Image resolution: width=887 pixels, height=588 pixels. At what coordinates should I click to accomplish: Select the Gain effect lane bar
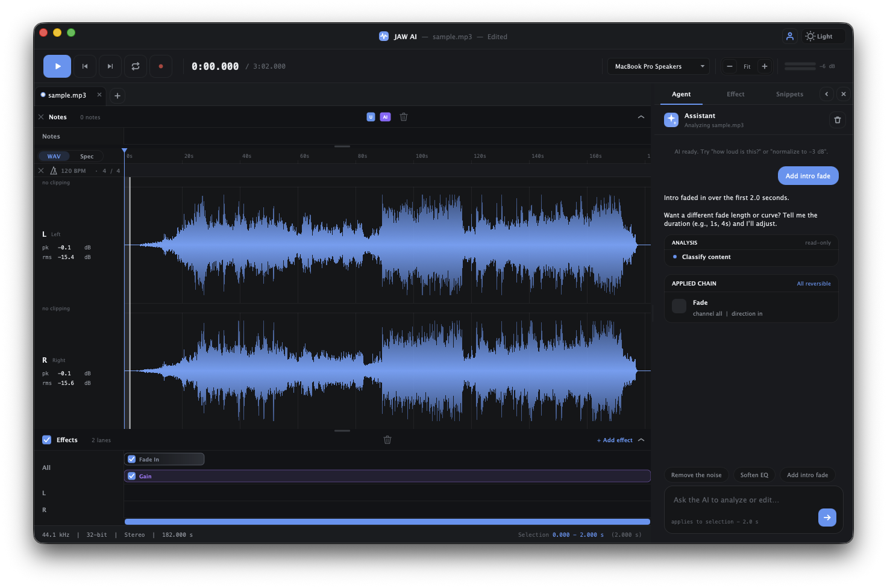click(387, 476)
